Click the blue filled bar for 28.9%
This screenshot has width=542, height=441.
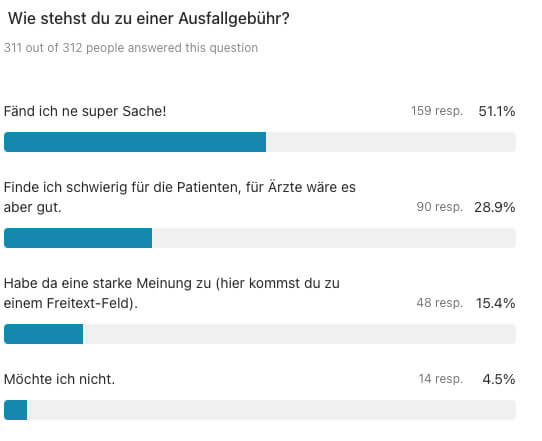coord(78,238)
